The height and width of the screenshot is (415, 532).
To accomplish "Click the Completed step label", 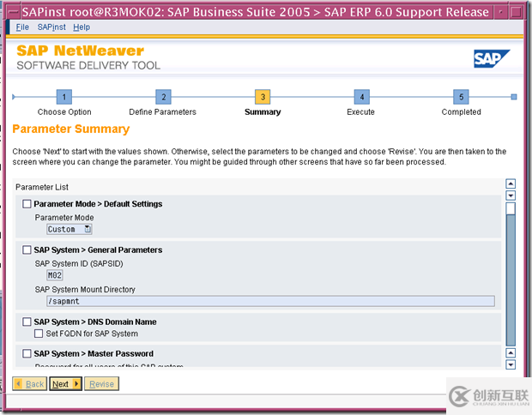I will [461, 111].
